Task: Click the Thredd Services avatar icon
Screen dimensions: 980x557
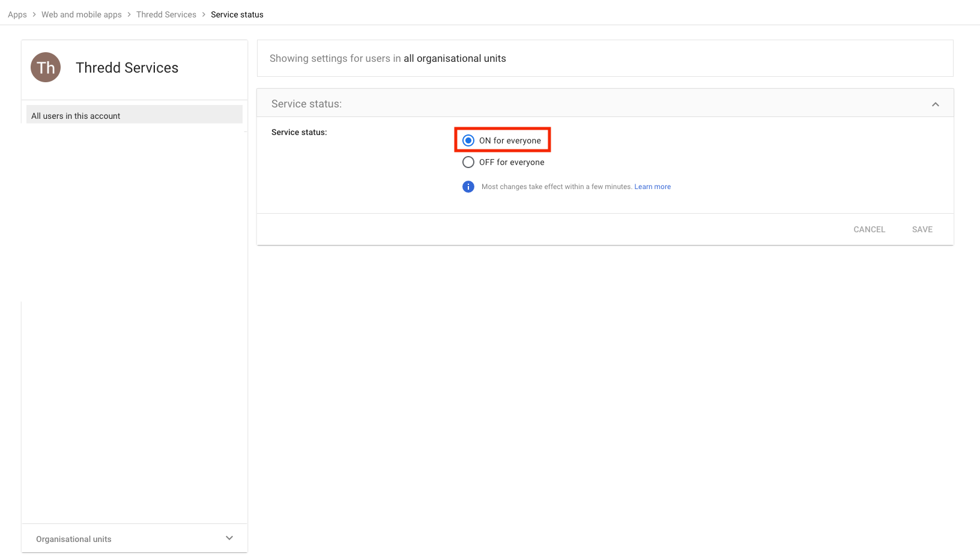Action: pos(46,67)
